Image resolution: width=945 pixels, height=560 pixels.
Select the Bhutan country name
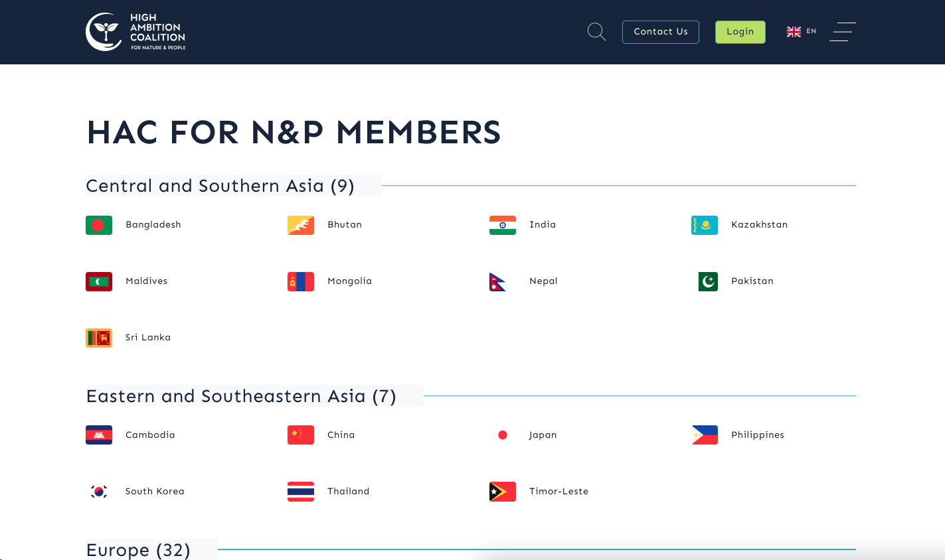point(345,225)
